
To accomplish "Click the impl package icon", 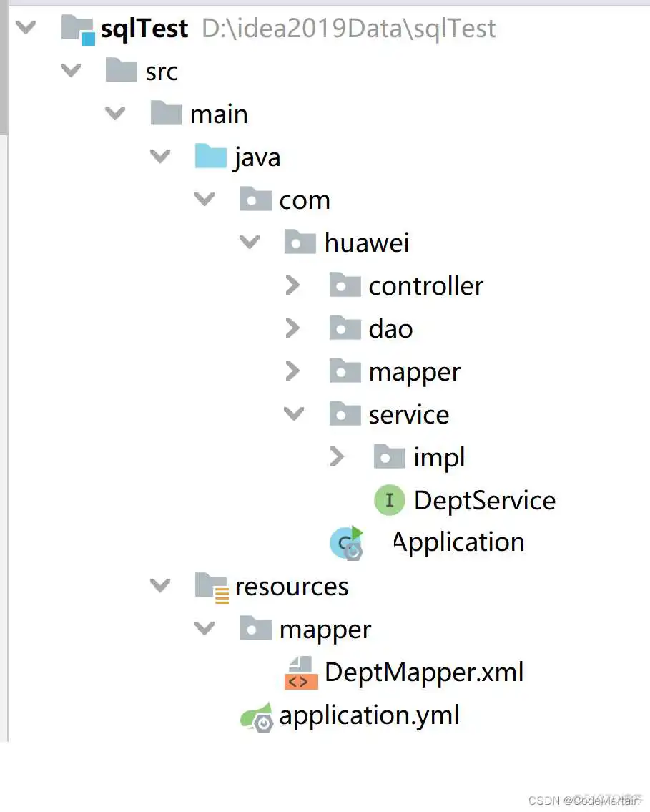I will pos(390,456).
